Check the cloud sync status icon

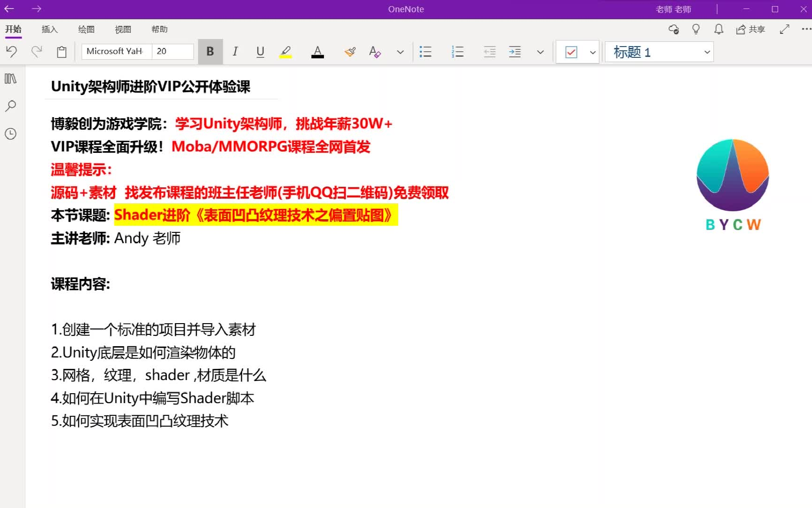[673, 29]
